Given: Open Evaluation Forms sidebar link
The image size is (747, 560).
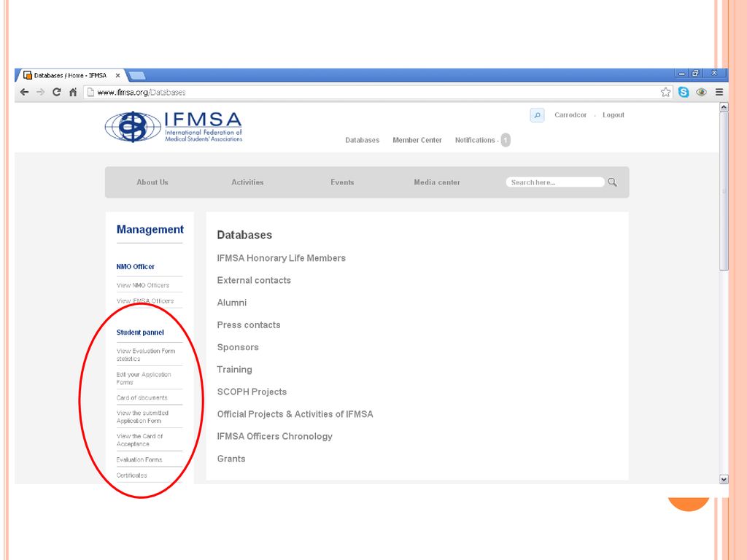Looking at the screenshot, I should [139, 459].
